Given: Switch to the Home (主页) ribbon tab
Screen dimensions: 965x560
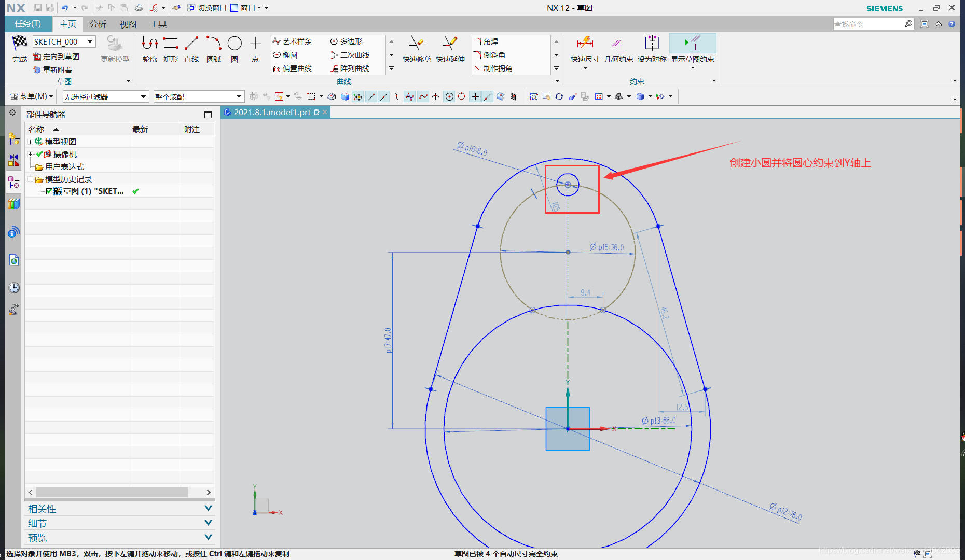Looking at the screenshot, I should [x=68, y=24].
